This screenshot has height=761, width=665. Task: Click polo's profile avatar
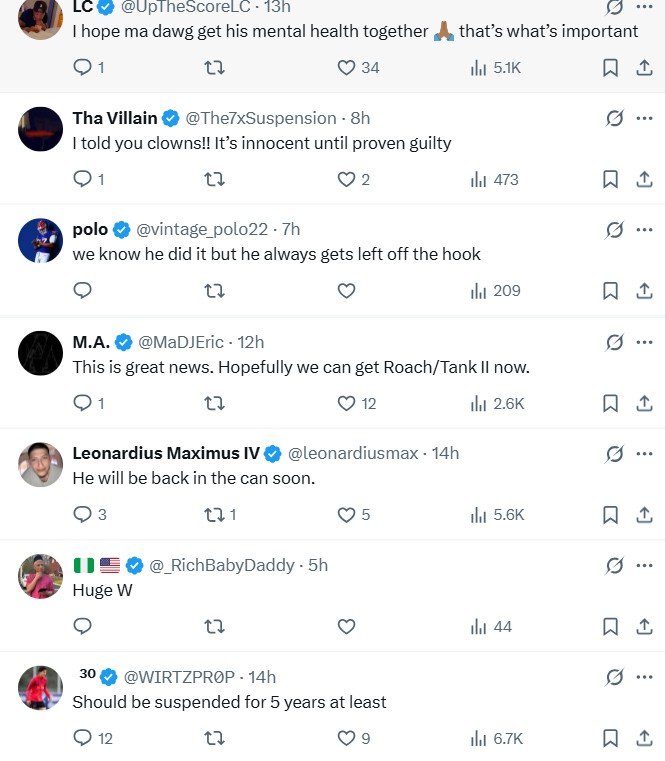pos(41,241)
